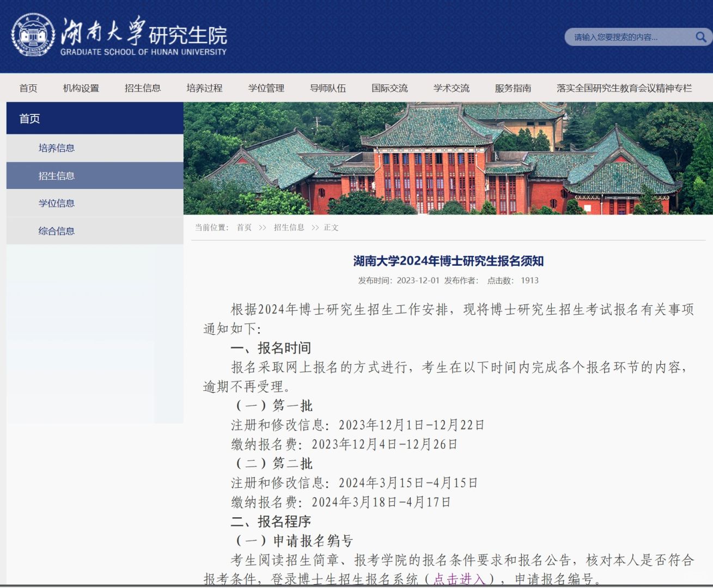Click the publish date 2023-12-01
This screenshot has width=713, height=588.
[418, 280]
